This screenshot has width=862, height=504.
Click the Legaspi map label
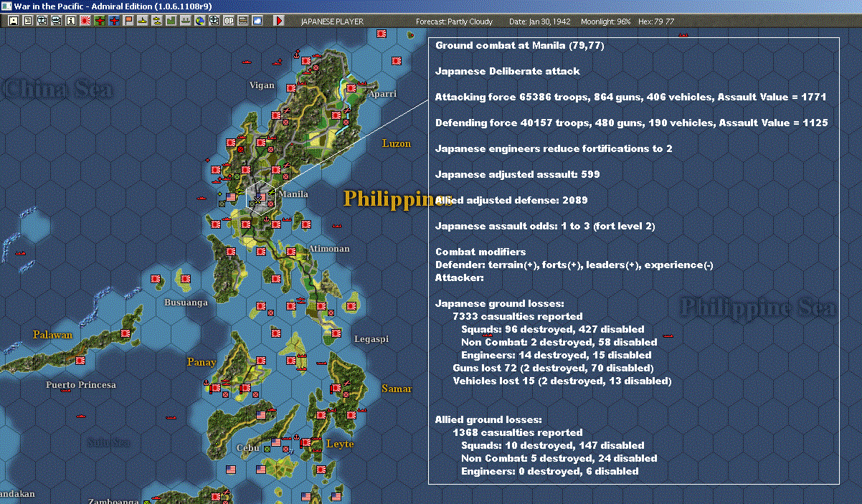371,338
